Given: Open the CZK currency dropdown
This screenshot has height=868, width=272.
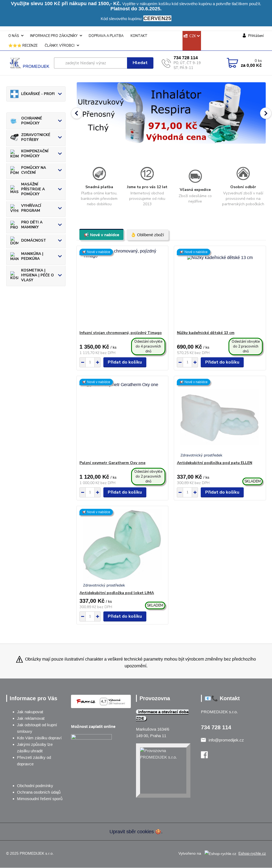Looking at the screenshot, I should click(192, 36).
